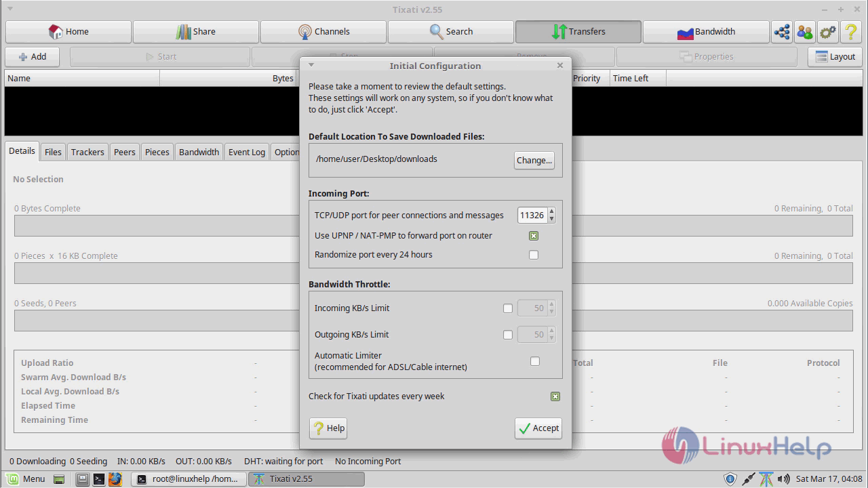Close the Initial Configuration dialog with X

(x=560, y=65)
